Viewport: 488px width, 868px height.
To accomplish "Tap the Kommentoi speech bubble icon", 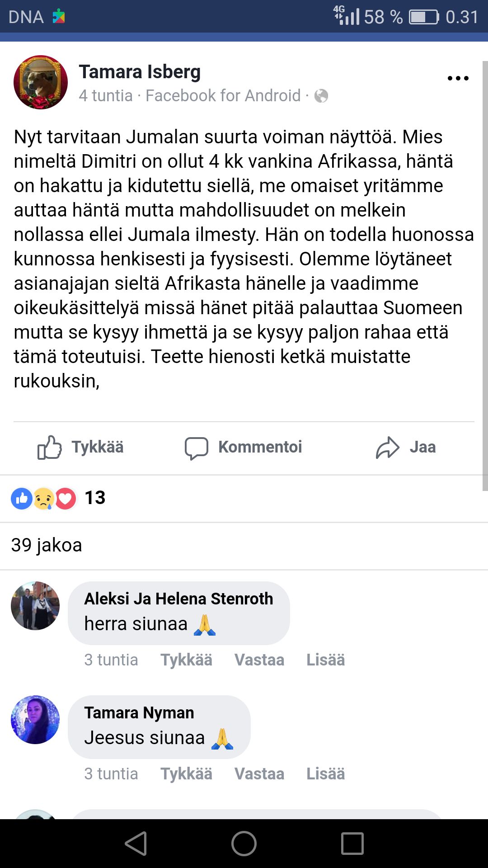I will tap(197, 448).
